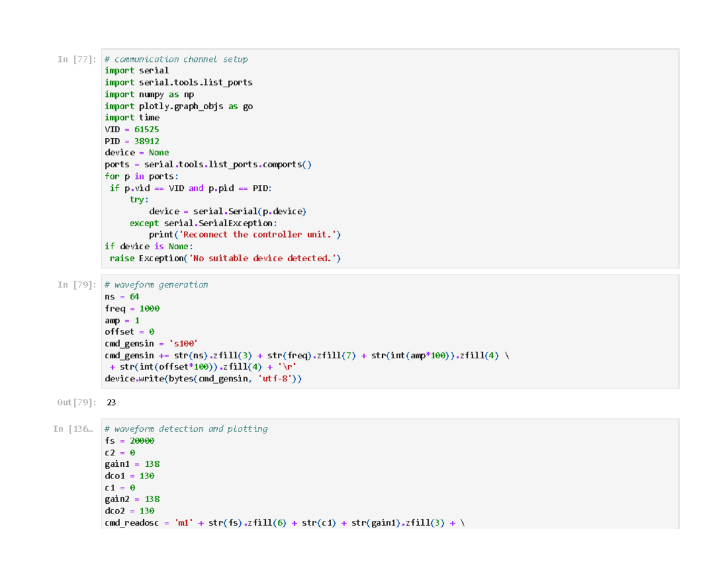Place cursor on the fs = 20000 line
The width and height of the screenshot is (728, 562).
(x=129, y=441)
